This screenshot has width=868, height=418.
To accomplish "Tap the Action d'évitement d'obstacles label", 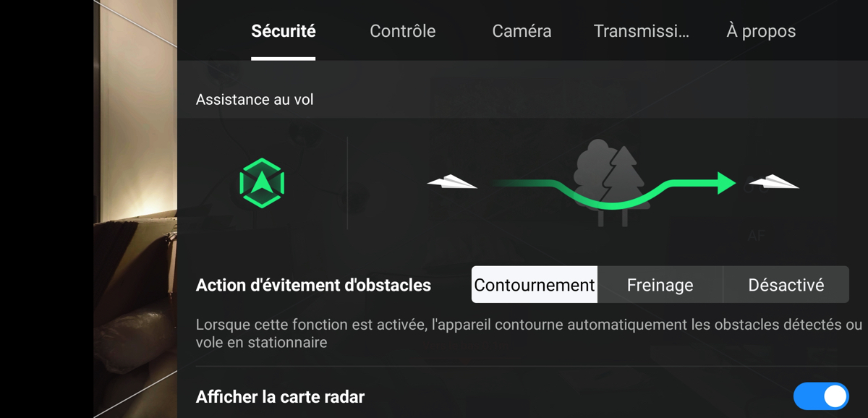I will point(313,285).
